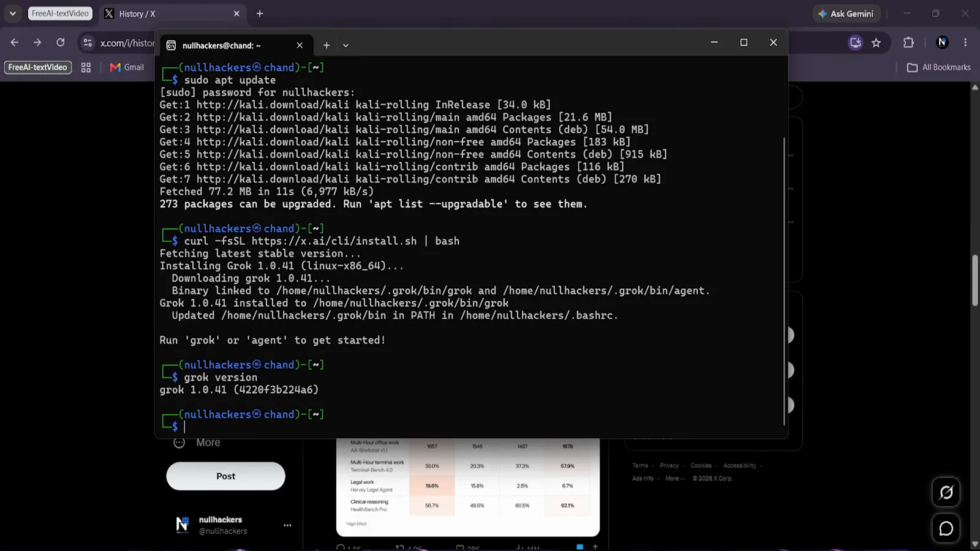Add a new terminal tab
The width and height of the screenshot is (980, 551).
pyautogui.click(x=326, y=45)
